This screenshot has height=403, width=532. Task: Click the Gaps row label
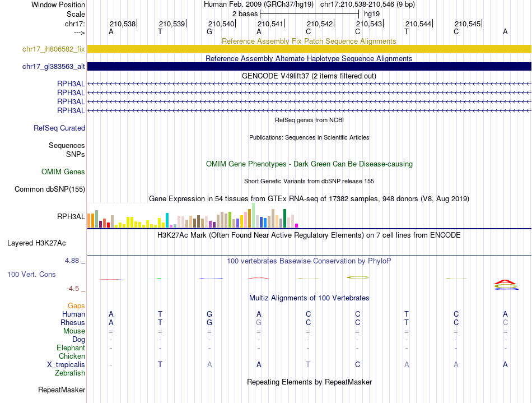(x=76, y=305)
